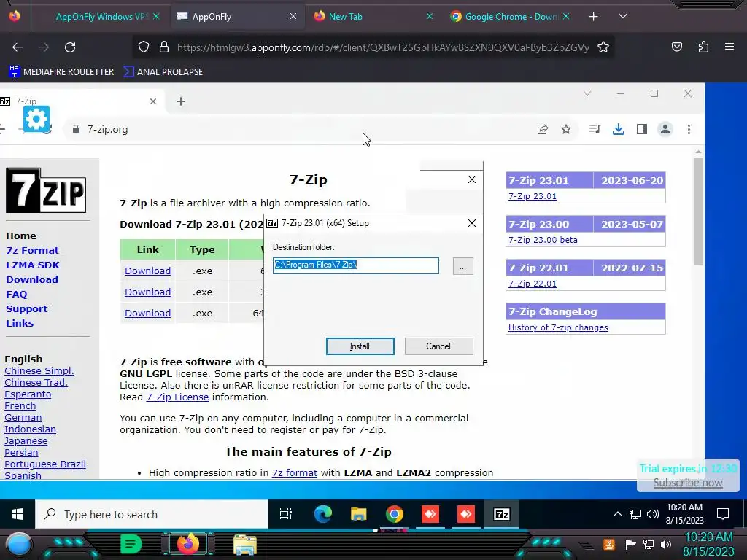Click the first Download link in table
The image size is (747, 560).
click(147, 271)
